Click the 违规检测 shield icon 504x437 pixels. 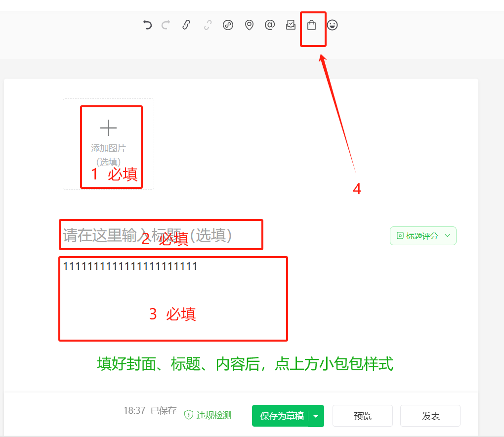188,416
